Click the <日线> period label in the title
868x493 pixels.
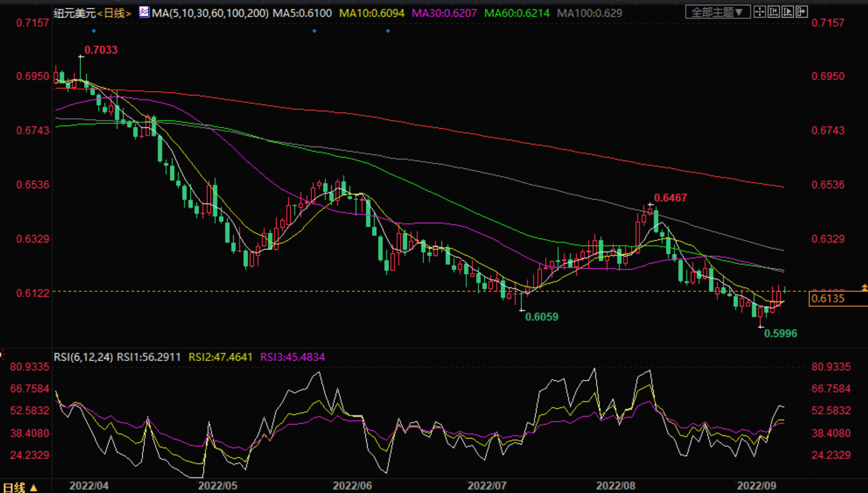114,13
